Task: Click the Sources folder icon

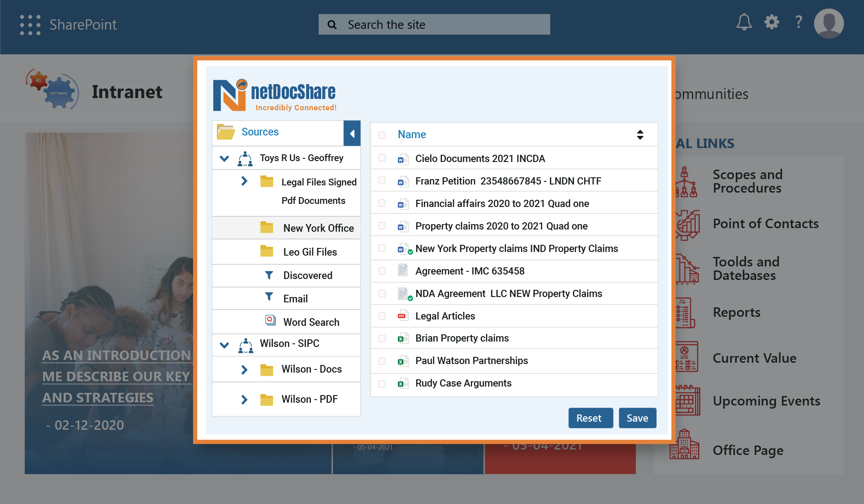Action: (x=225, y=132)
